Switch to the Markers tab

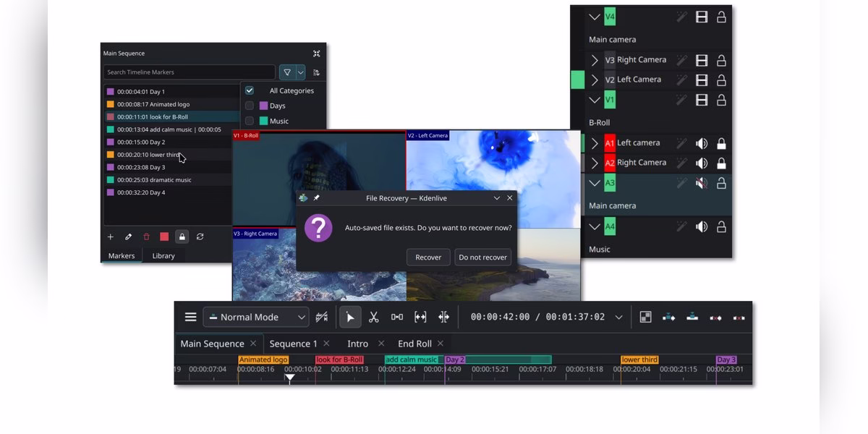122,255
